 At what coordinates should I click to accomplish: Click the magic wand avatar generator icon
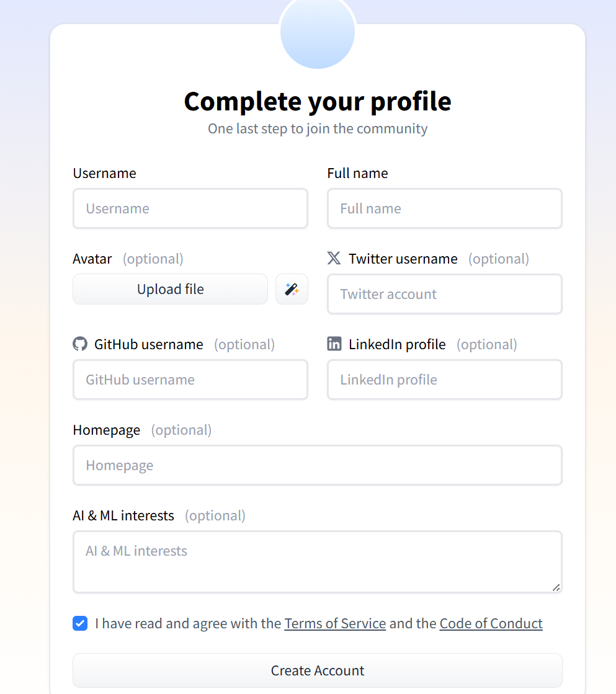(292, 289)
